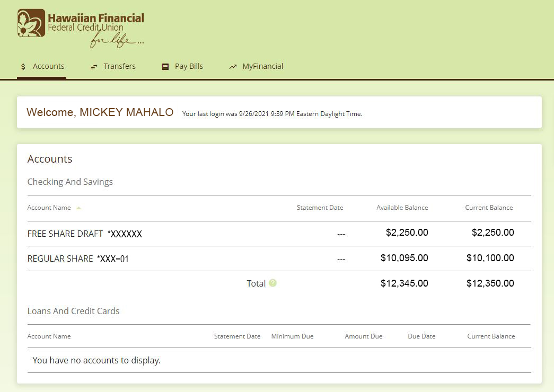The image size is (554, 392).
Task: Open the green help icon beside Total
Action: [273, 283]
